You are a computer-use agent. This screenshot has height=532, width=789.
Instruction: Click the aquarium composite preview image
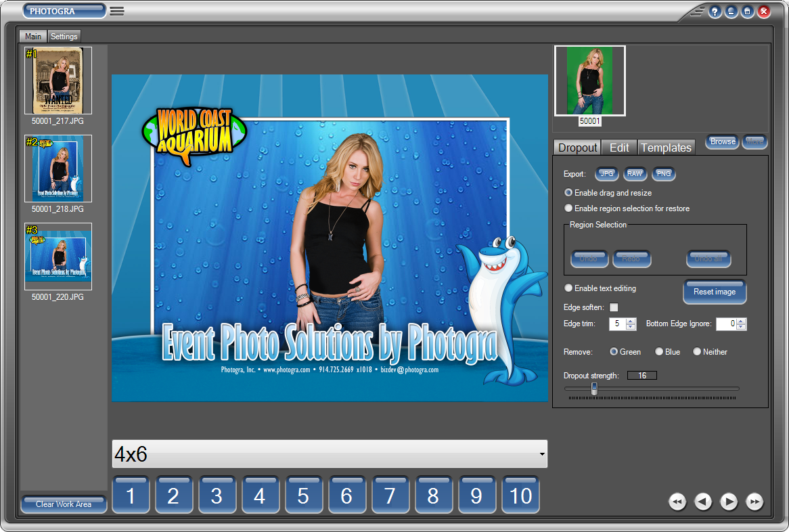click(330, 238)
